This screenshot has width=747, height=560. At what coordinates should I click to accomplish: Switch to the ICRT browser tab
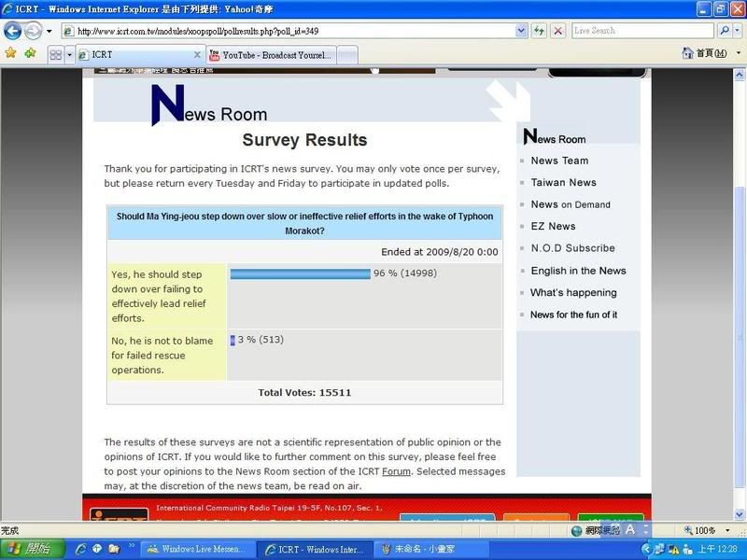pos(140,55)
